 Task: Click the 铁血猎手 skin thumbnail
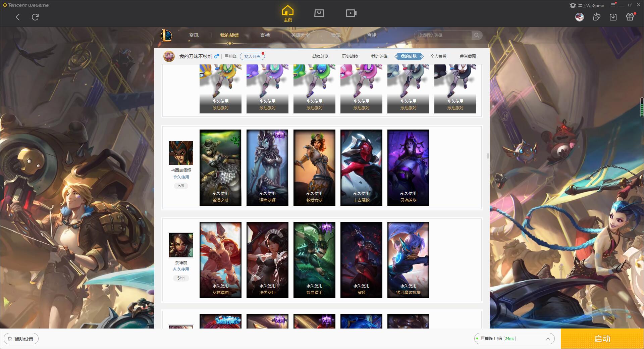point(314,260)
